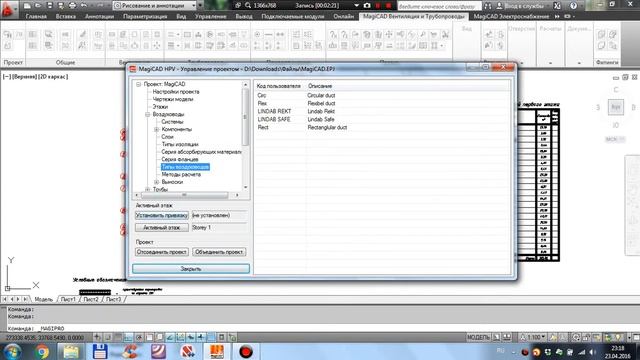
Task: Switch to the Лист1 layout tab
Action: (x=68, y=299)
